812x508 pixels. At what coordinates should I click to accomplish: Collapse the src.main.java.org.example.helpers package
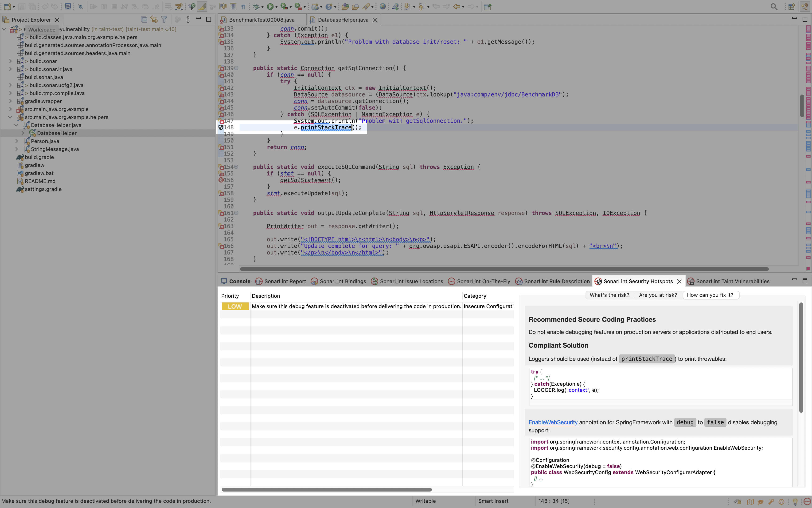(x=10, y=117)
